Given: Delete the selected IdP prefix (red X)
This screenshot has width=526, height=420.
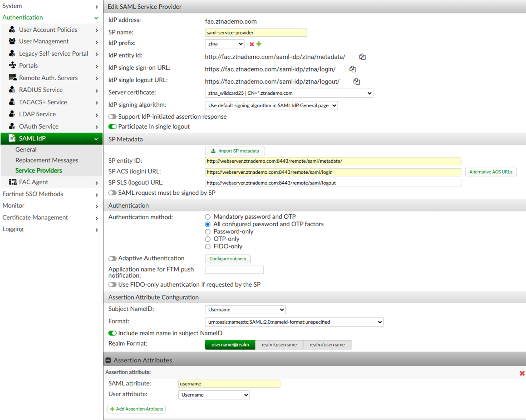Looking at the screenshot, I should (252, 44).
